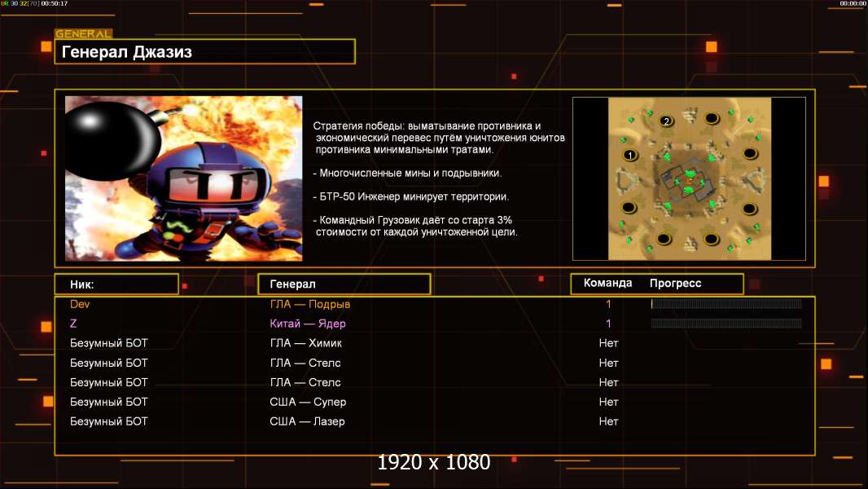The height and width of the screenshot is (489, 868).
Task: Click 'ГЛА — Химик' general entry
Action: click(x=305, y=343)
